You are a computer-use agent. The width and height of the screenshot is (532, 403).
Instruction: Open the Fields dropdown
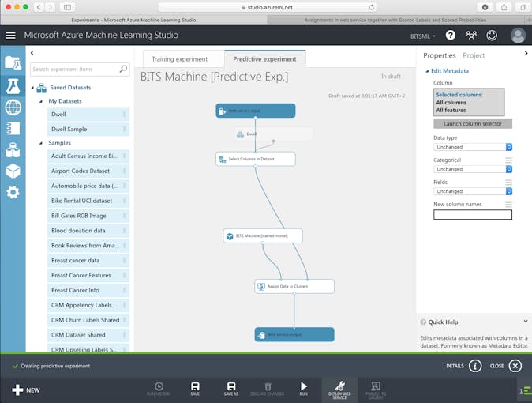pyautogui.click(x=473, y=191)
